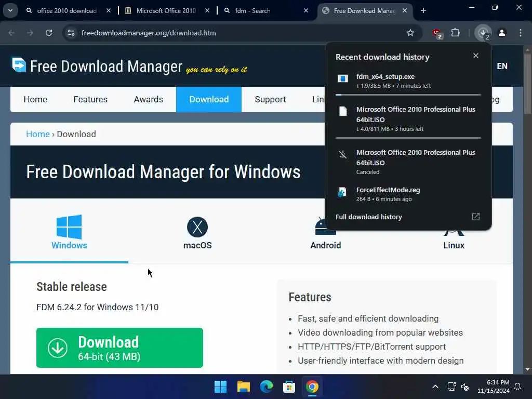Click the page vertical scrollbar thumb
532x399 pixels.
click(x=527, y=84)
